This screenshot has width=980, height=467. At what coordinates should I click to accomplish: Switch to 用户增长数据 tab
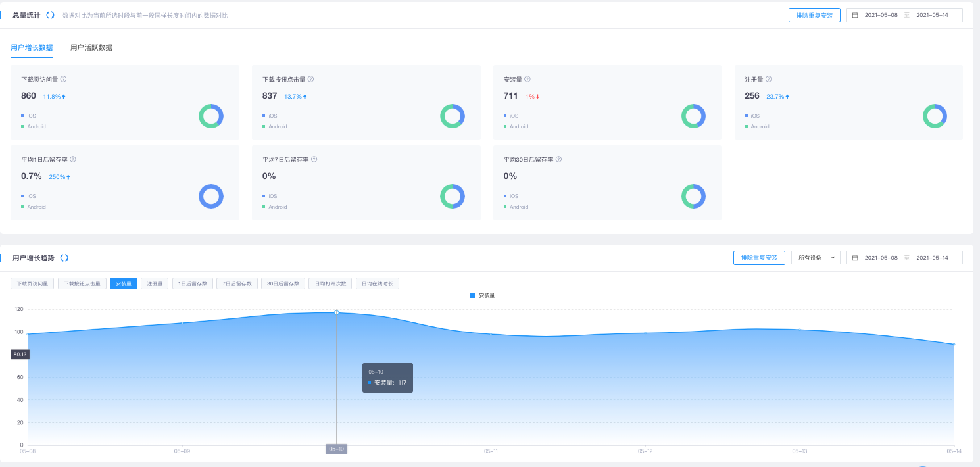pos(32,47)
